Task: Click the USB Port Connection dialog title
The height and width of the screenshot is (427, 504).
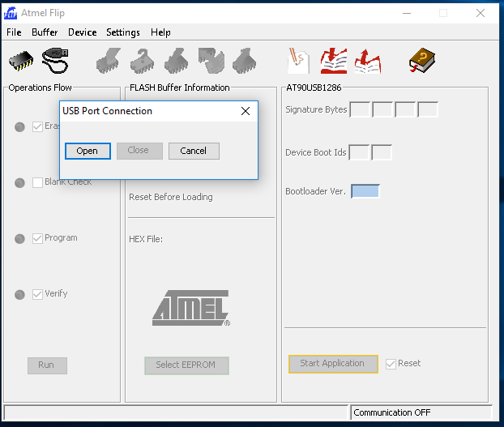Action: tap(107, 111)
